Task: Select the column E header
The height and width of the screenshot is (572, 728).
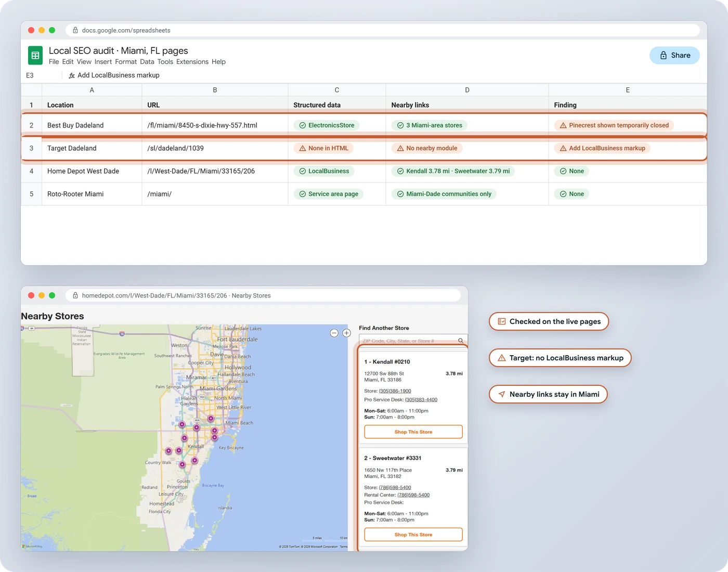Action: tap(628, 90)
